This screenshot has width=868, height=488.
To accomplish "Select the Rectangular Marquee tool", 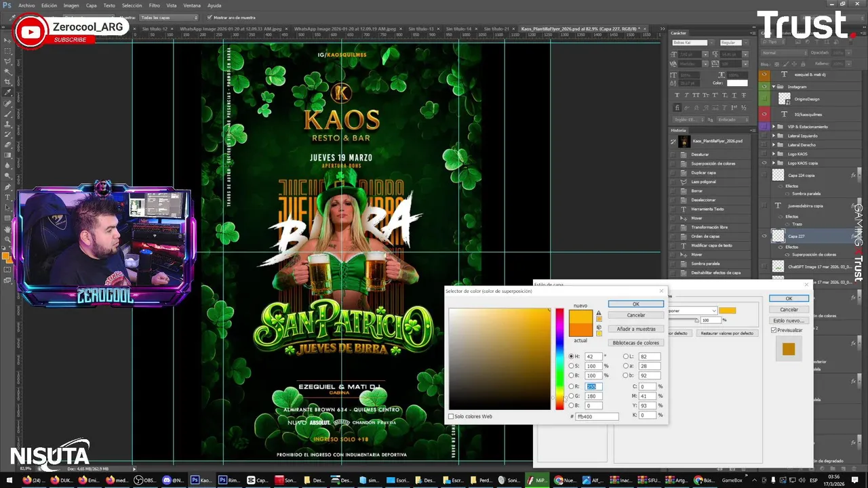I will pos(7,51).
